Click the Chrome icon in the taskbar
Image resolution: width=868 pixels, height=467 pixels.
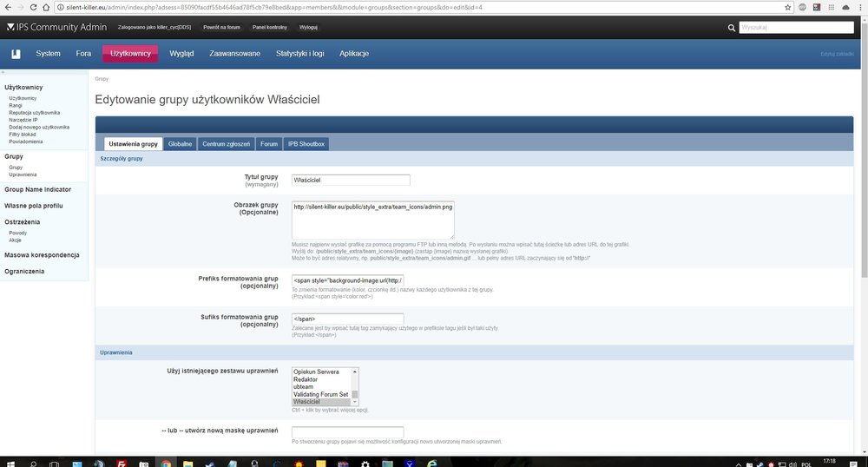pos(166,464)
